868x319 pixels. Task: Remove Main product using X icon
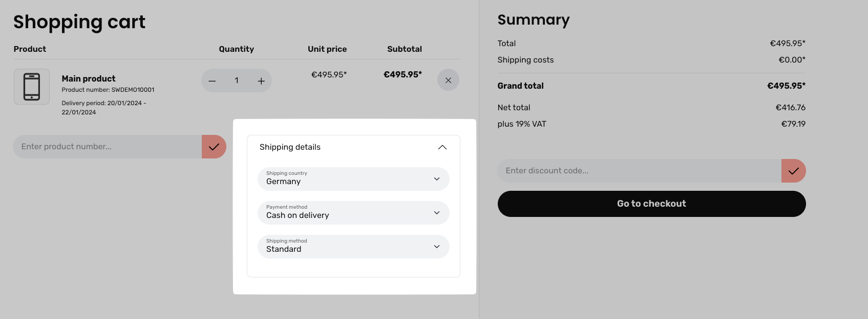(448, 81)
